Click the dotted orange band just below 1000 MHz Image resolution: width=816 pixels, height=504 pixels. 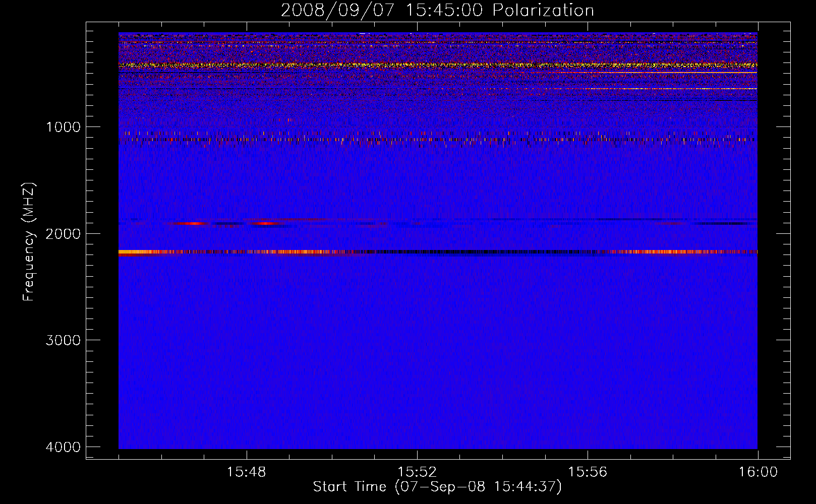pyautogui.click(x=403, y=139)
